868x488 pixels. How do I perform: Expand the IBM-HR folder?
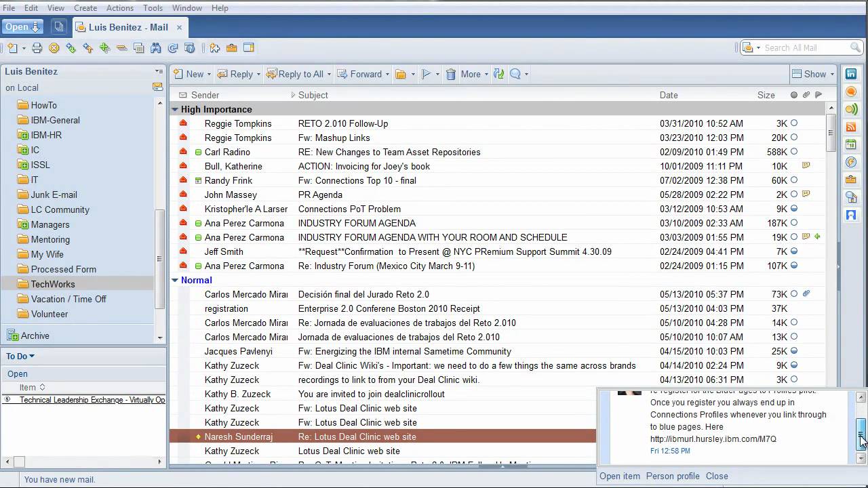(x=23, y=135)
